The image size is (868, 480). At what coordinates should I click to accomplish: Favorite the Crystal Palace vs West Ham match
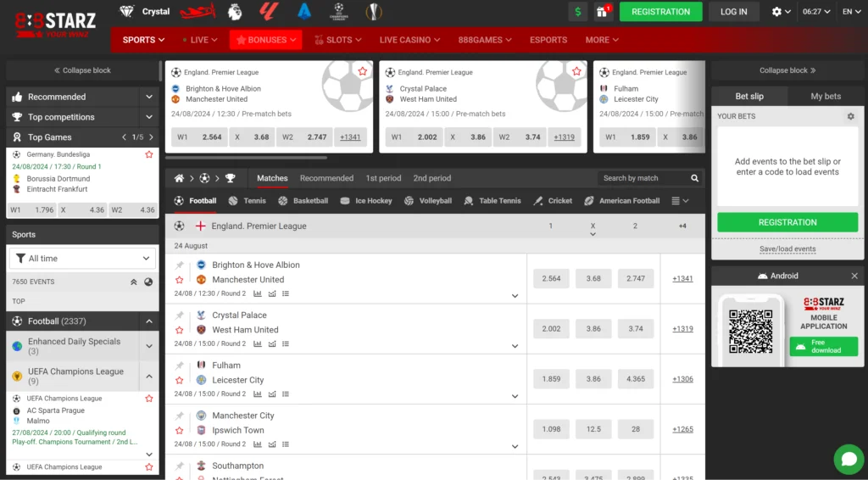[180, 330]
